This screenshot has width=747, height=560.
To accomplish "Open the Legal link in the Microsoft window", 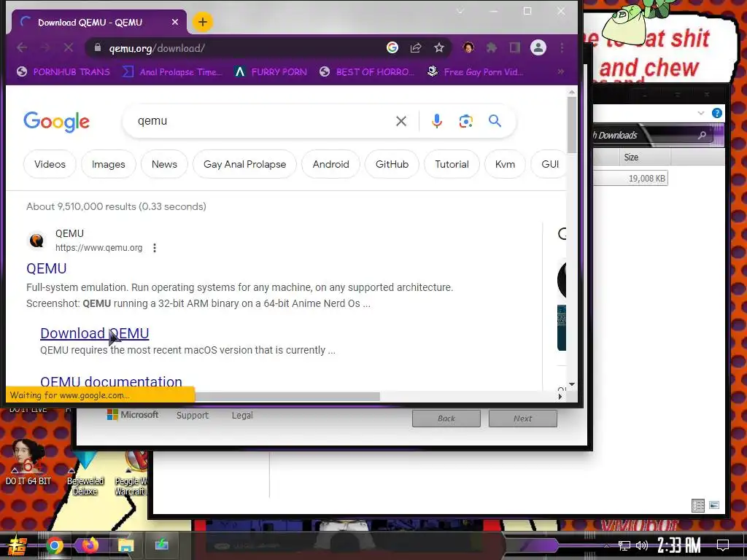I will click(242, 415).
